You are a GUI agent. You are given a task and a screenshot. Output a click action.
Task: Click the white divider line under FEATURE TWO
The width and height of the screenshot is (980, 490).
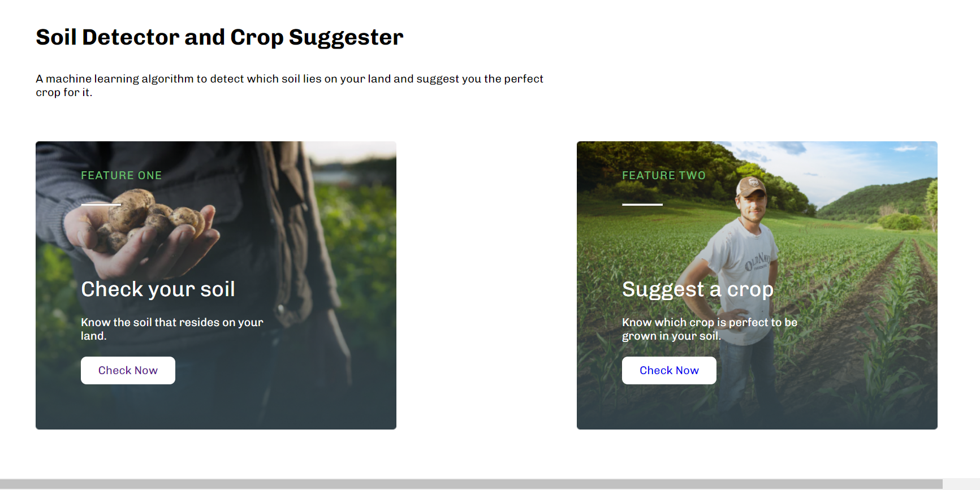click(x=642, y=205)
